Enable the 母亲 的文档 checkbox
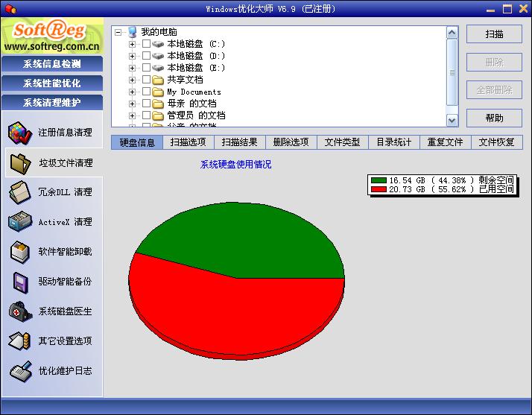The width and height of the screenshot is (532, 415). point(146,103)
